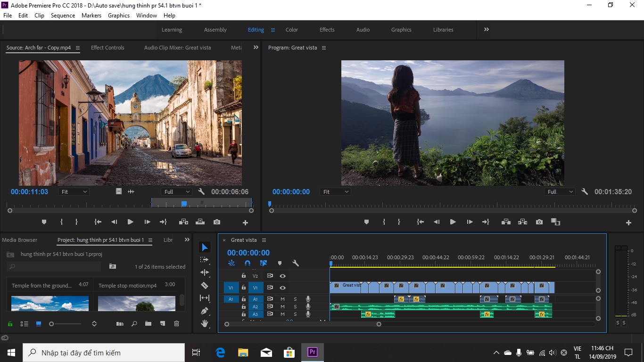Open Source monitor Full resolution dropdown
Viewport: 644px width, 362px height.
pos(176,192)
